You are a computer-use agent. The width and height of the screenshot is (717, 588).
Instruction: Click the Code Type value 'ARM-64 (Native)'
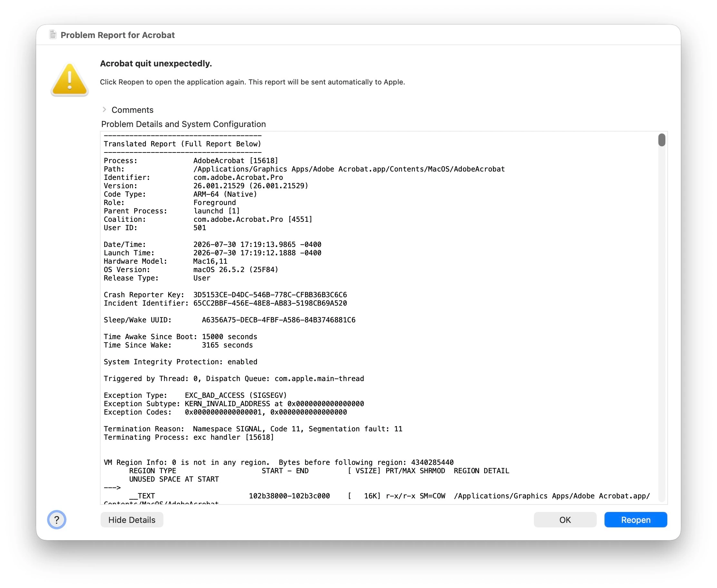click(x=225, y=194)
